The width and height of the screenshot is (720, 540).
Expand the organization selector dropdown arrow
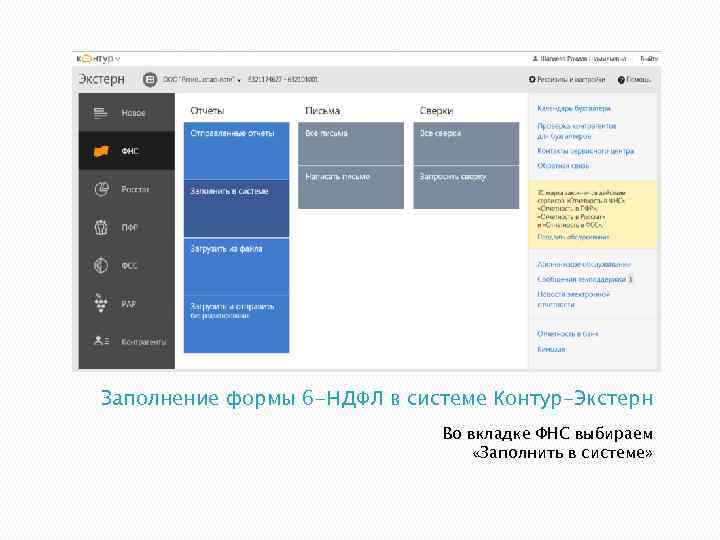[x=239, y=80]
